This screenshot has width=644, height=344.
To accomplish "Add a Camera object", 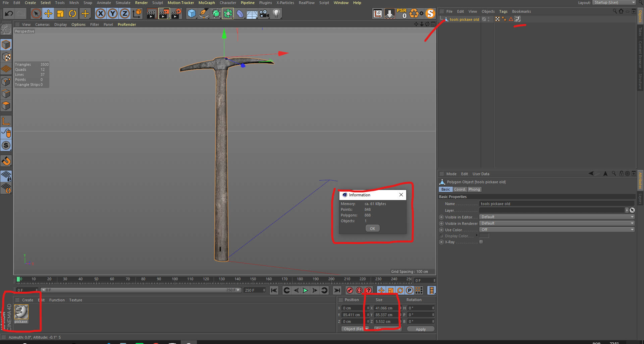I will [264, 14].
